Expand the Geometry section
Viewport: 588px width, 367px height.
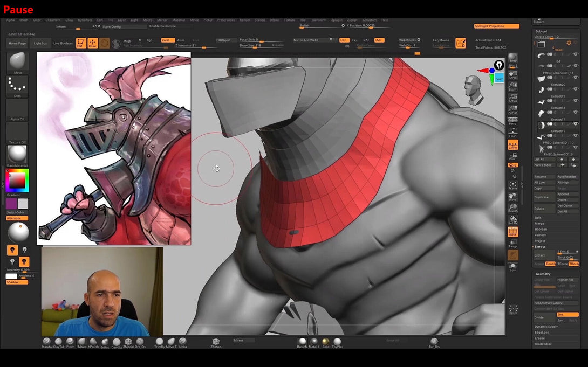click(x=543, y=274)
